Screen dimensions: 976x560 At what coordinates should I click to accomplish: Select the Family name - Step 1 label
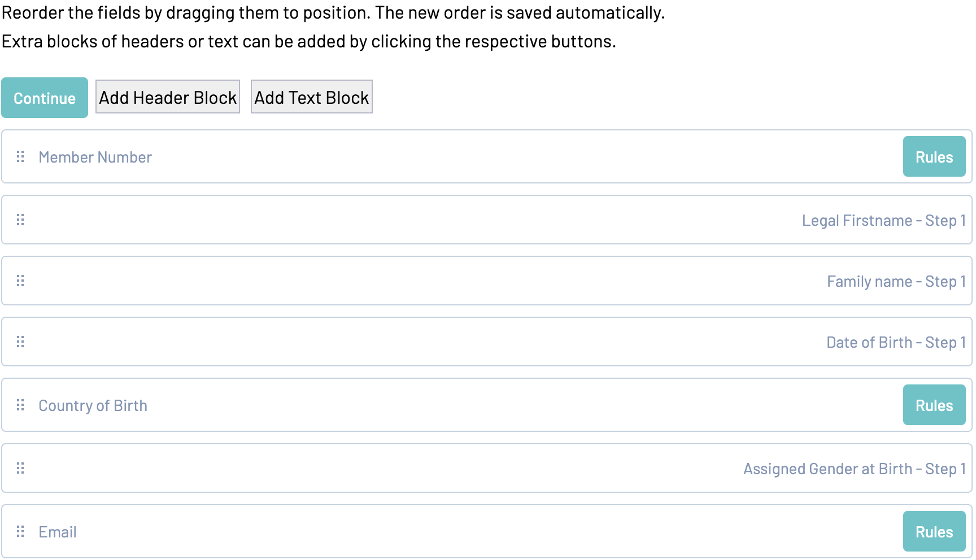point(896,281)
